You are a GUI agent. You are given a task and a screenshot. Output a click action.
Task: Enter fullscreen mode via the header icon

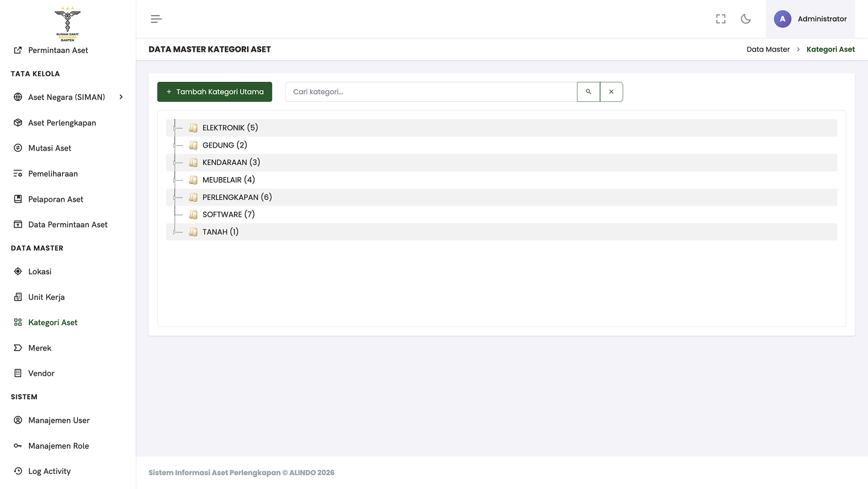click(x=720, y=19)
